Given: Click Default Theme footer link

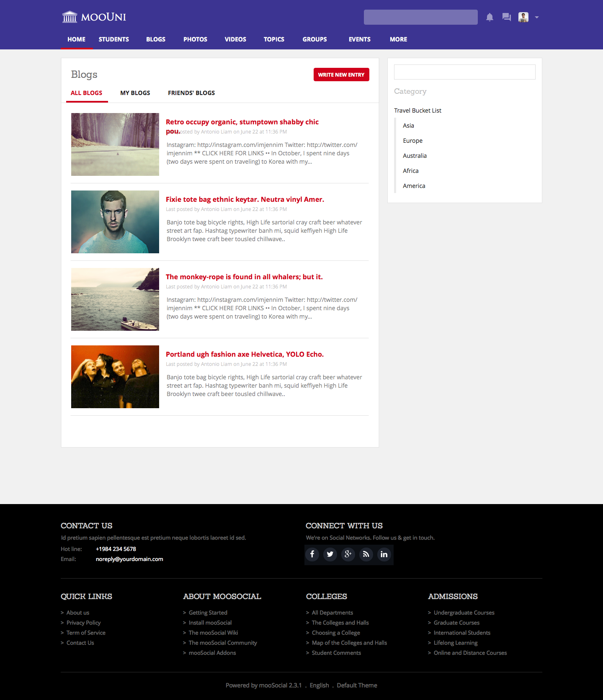Looking at the screenshot, I should 357,685.
